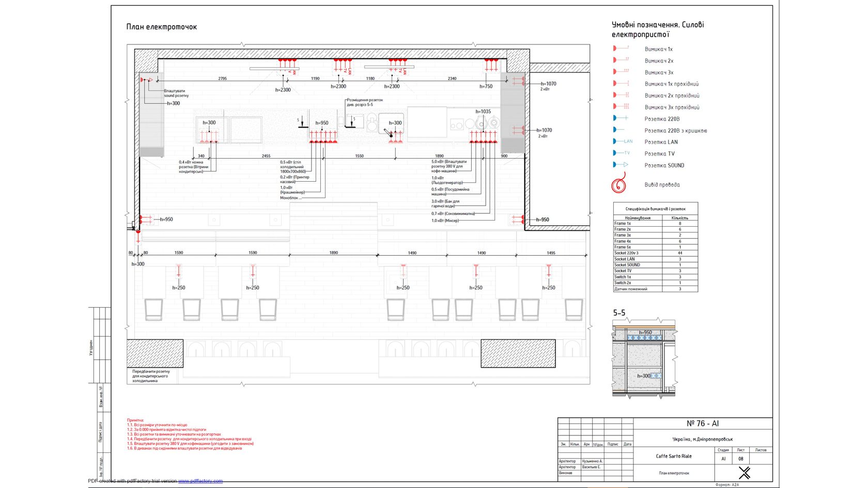Click the 'Найменування' column header
Viewport: 868px width, 488px height.
click(638, 218)
